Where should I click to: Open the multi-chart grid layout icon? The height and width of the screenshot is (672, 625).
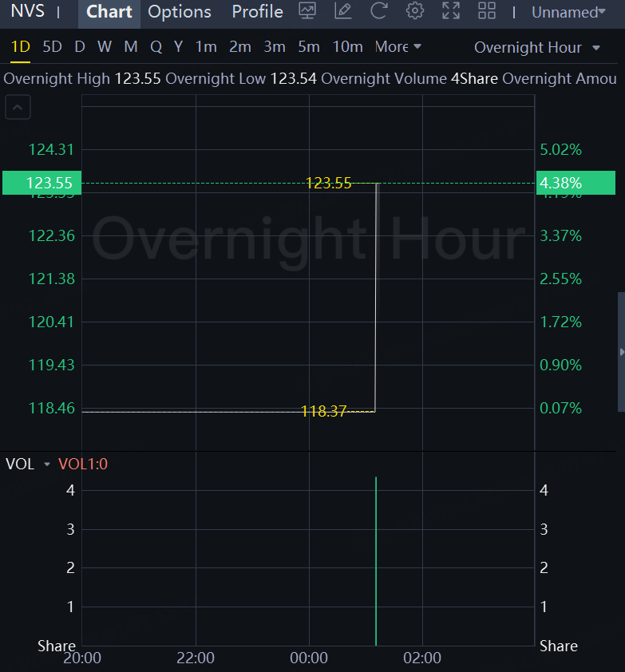[x=486, y=11]
